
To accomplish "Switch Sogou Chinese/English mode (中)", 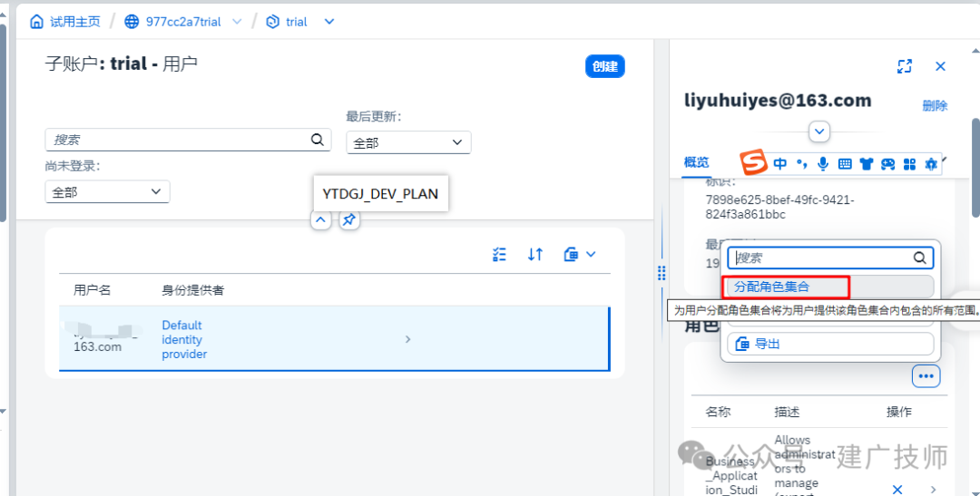I will coord(780,164).
